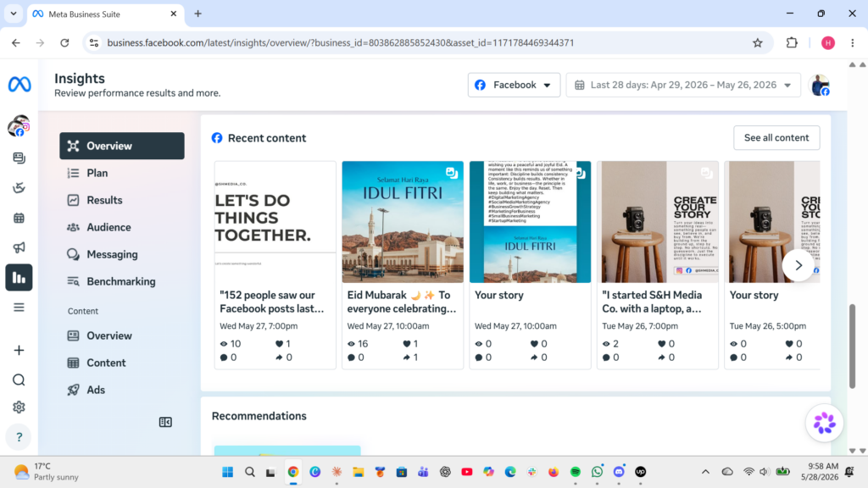Viewport: 868px width, 488px height.
Task: Open the site information icon in the address bar
Action: (x=94, y=42)
